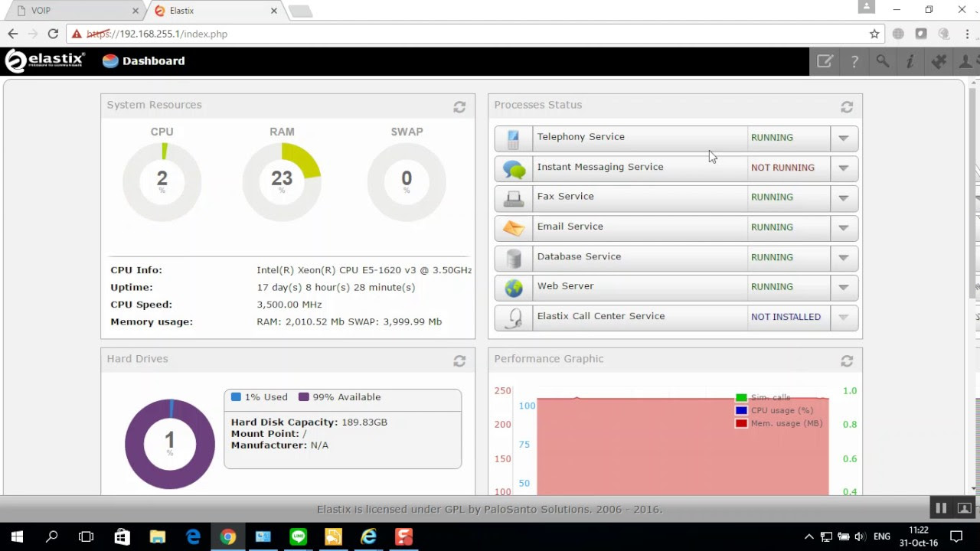Click the magnifier search icon in header
This screenshot has height=551, width=980.
[x=883, y=61]
